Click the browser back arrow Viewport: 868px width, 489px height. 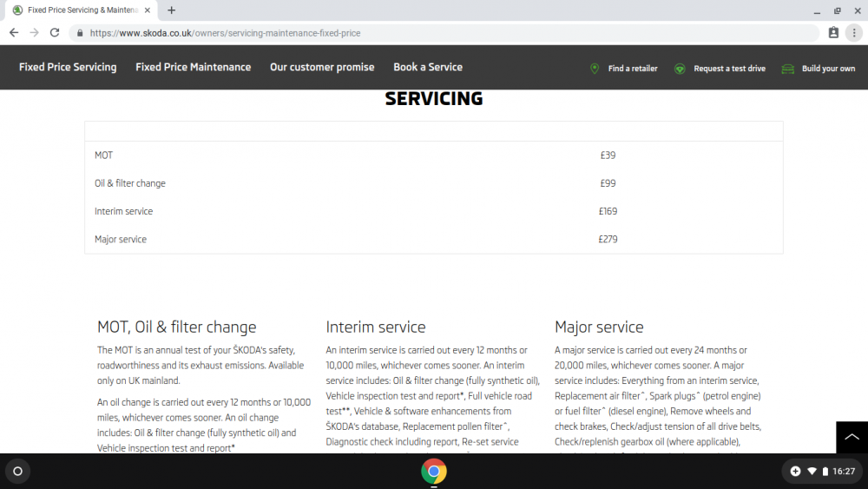14,33
